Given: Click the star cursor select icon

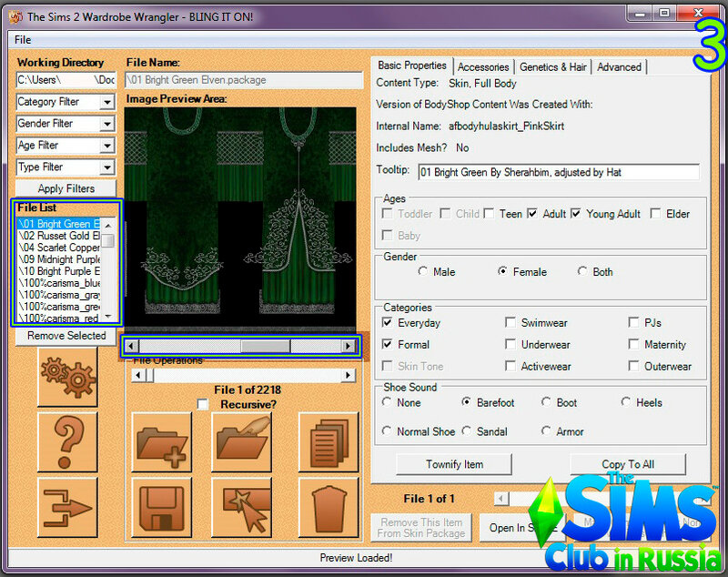Looking at the screenshot, I should pos(241,508).
